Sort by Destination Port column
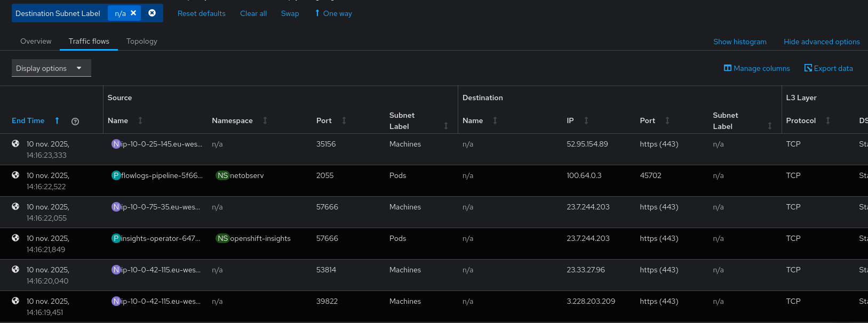The image size is (868, 323). (x=667, y=120)
